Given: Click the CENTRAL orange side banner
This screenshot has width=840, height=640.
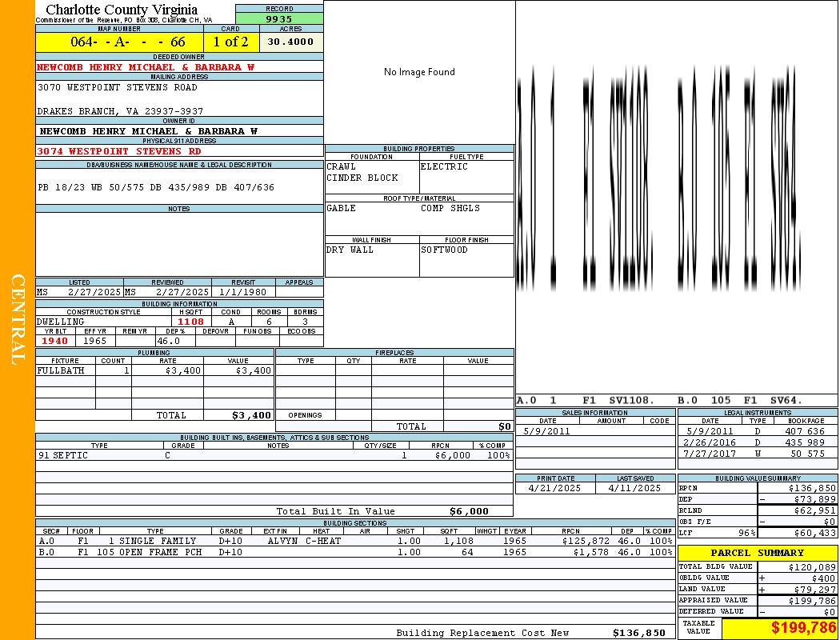Looking at the screenshot, I should click(x=18, y=320).
